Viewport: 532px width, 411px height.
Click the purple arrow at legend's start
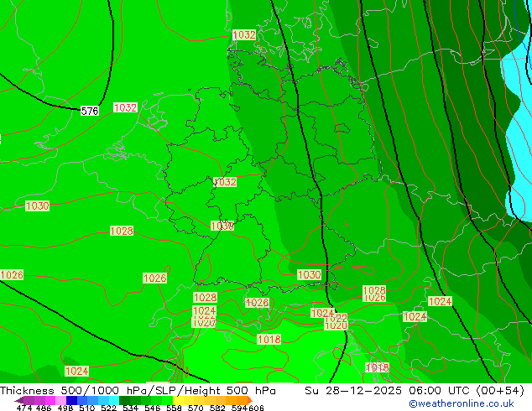[x=19, y=400]
